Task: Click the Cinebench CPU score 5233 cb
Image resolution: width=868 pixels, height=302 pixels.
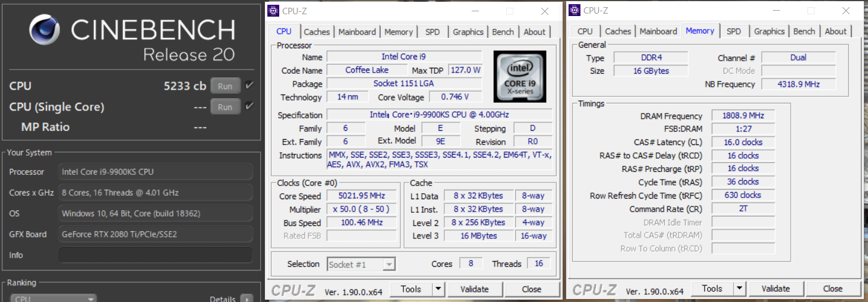Action: pos(185,86)
